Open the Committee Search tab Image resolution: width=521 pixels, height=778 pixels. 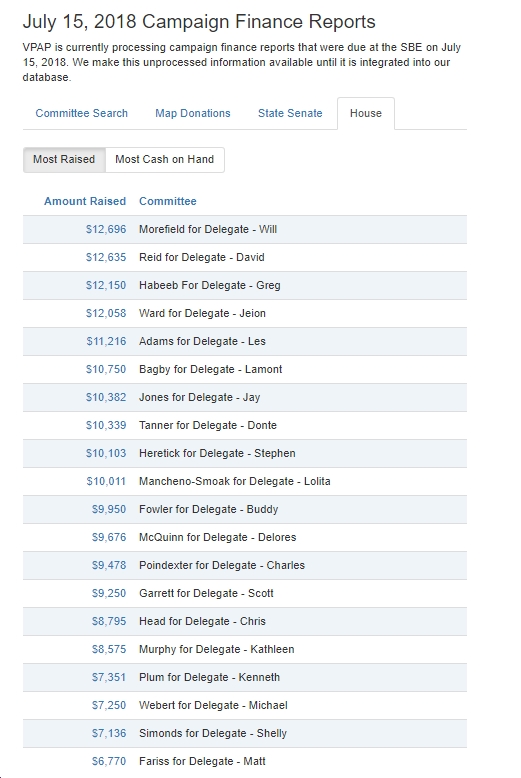(x=81, y=113)
